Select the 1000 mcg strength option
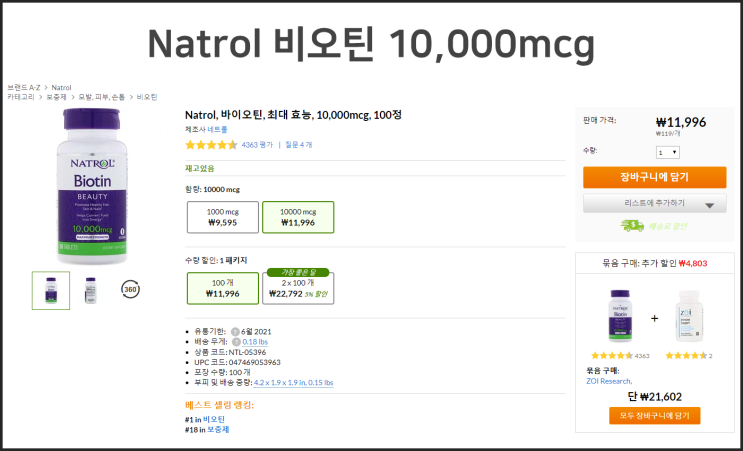The height and width of the screenshot is (451, 743). (221, 217)
